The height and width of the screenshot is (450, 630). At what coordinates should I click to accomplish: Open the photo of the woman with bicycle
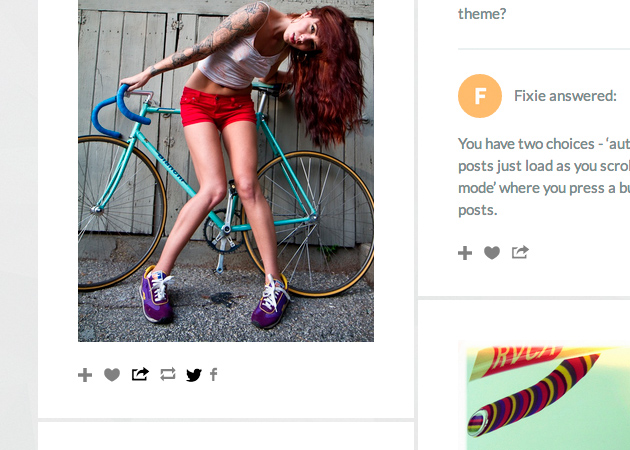click(x=226, y=170)
